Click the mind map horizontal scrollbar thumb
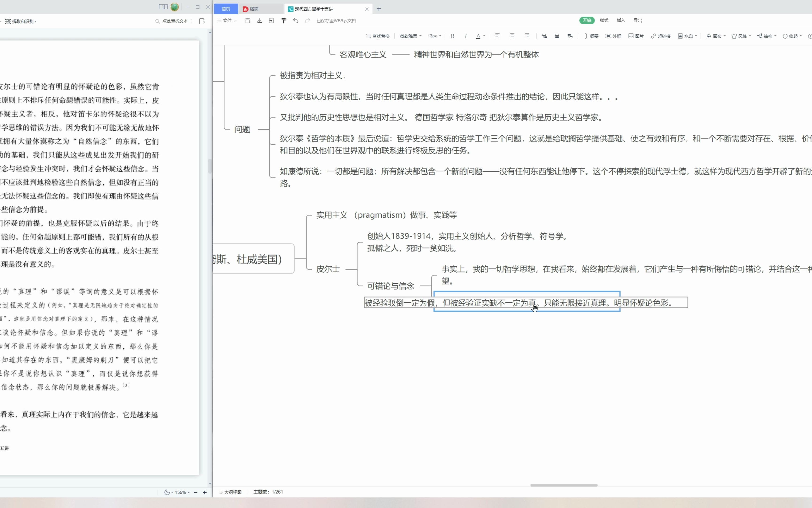This screenshot has height=508, width=812. 564,485
